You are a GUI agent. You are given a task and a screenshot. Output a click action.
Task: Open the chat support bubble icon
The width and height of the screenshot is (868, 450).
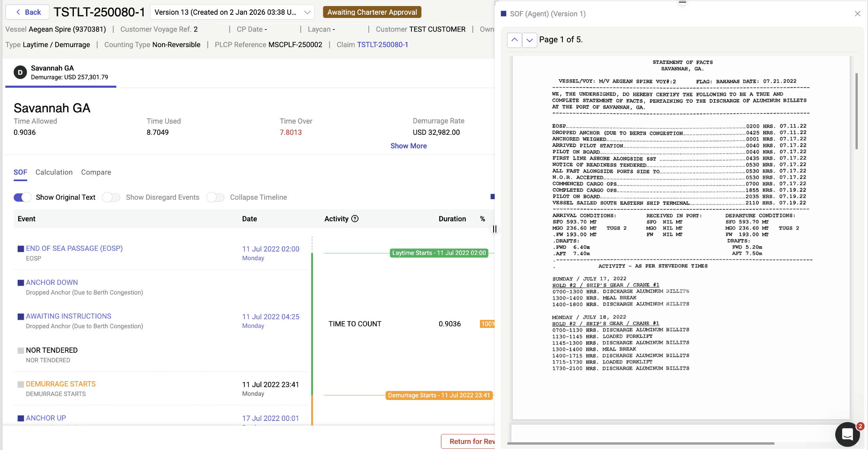(x=847, y=434)
